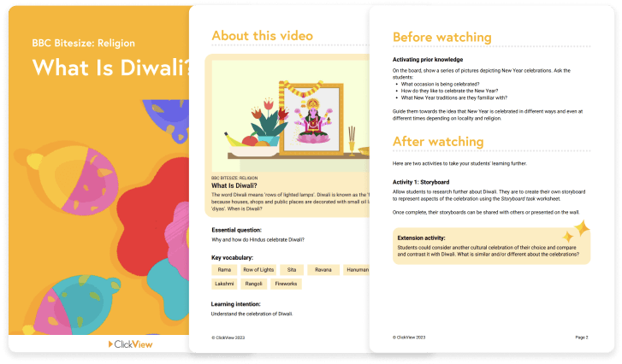Image resolution: width=622 pixels, height=364 pixels.
Task: Click 'Understand the celebration of Diwali.' text
Action: point(252,314)
